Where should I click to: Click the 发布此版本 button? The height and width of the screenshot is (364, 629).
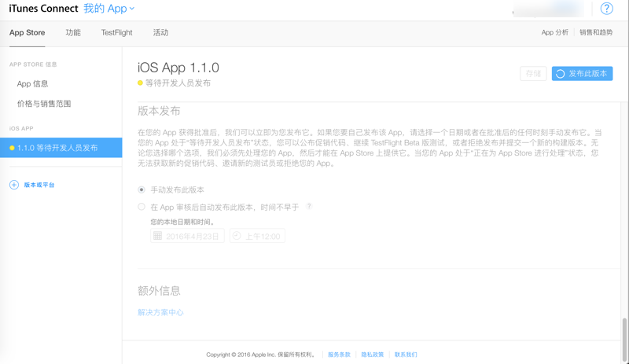[582, 73]
